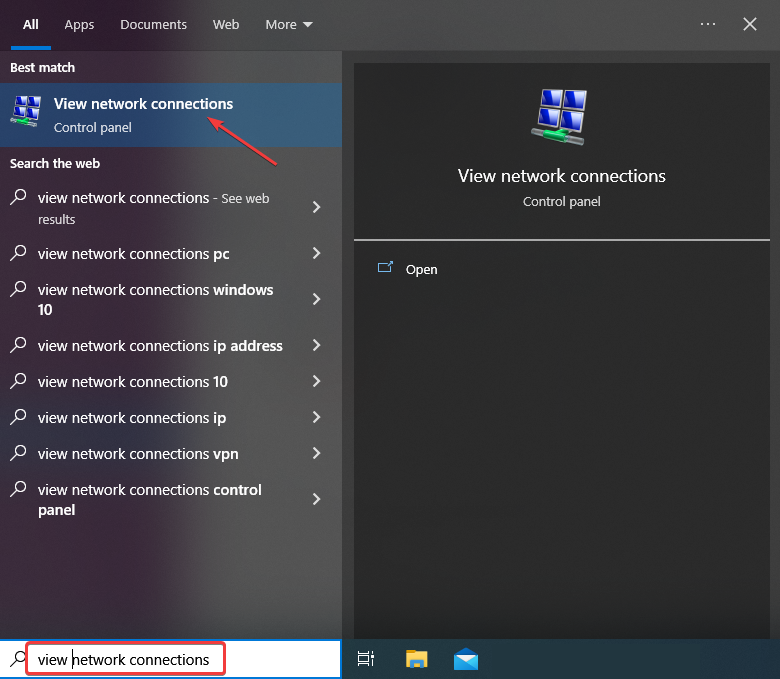Click the magnifier icon in taskbar search box
This screenshot has height=679, width=780.
click(18, 659)
